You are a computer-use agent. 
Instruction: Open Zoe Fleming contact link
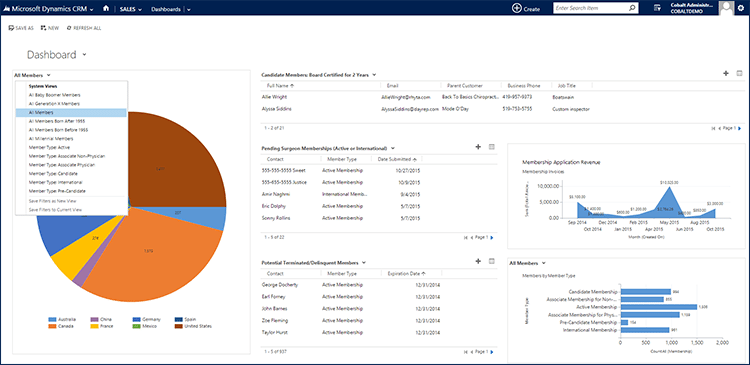276,320
